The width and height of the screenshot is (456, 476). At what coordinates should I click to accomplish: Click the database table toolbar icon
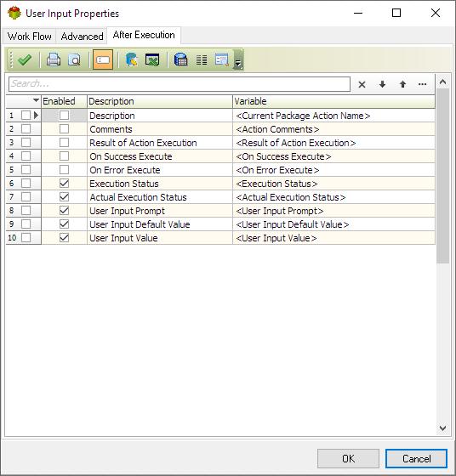point(181,59)
